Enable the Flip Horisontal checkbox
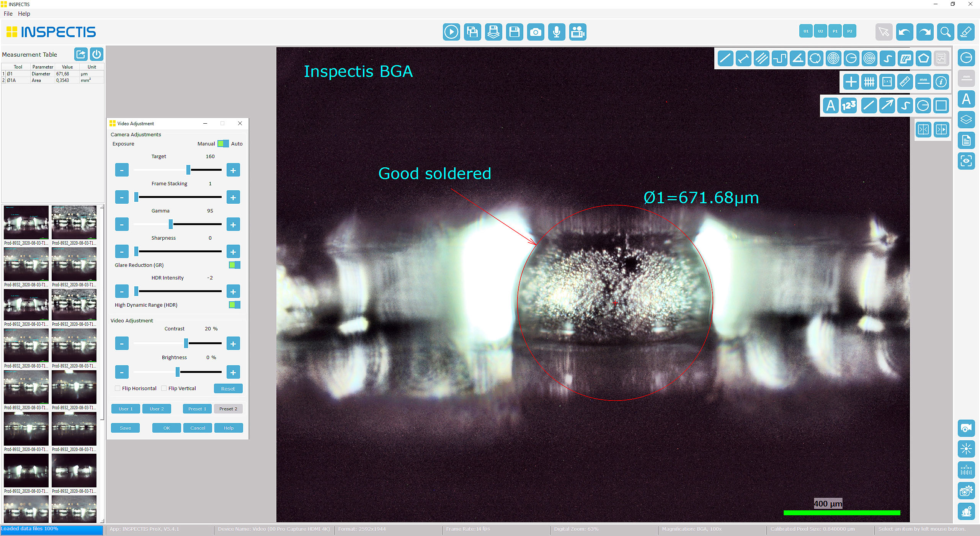Image resolution: width=980 pixels, height=536 pixels. pyautogui.click(x=118, y=388)
